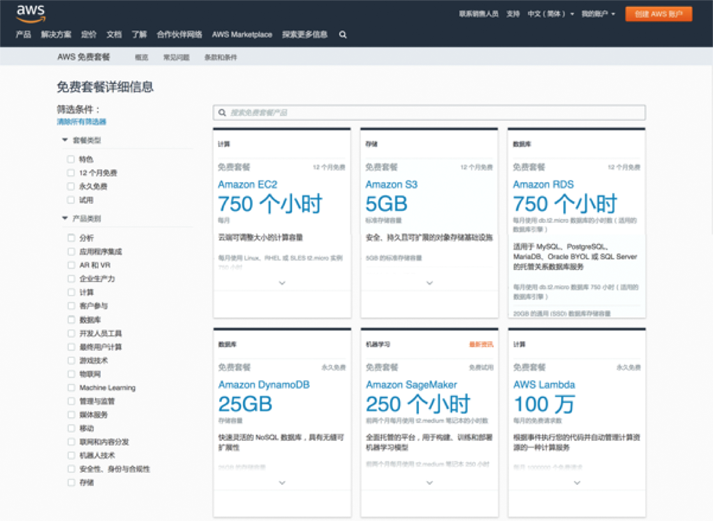Tick the 客户参与 checkbox
Image resolution: width=713 pixels, height=521 pixels.
click(x=71, y=306)
